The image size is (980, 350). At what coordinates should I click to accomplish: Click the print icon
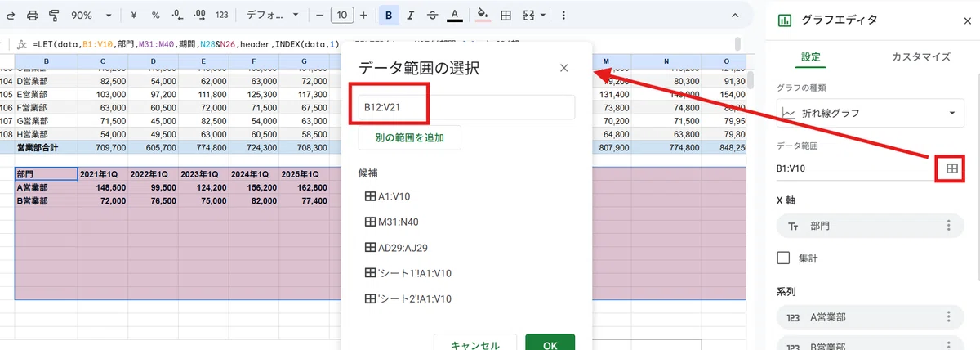[33, 15]
